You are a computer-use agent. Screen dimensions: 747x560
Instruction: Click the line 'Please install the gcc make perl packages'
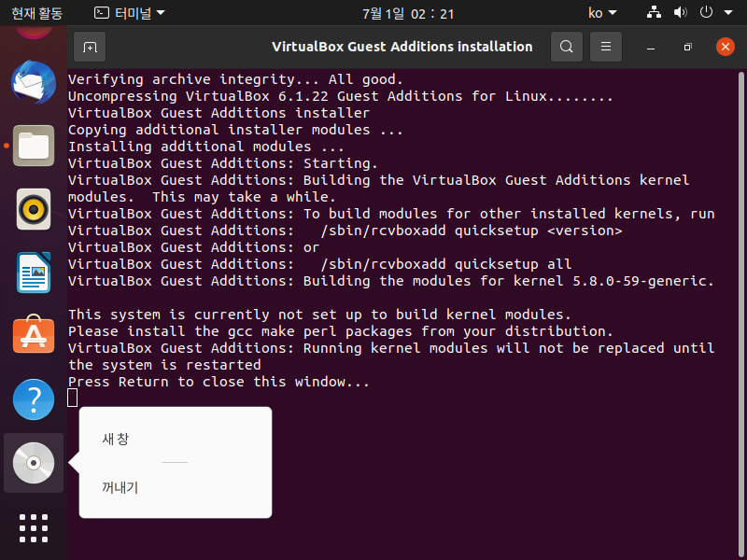pos(341,331)
